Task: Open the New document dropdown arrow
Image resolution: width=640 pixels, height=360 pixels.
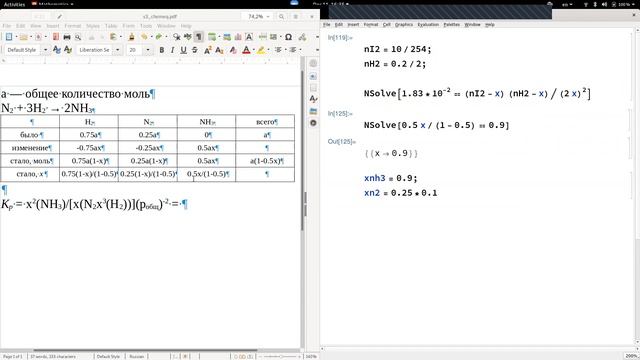Action: [x=16, y=37]
